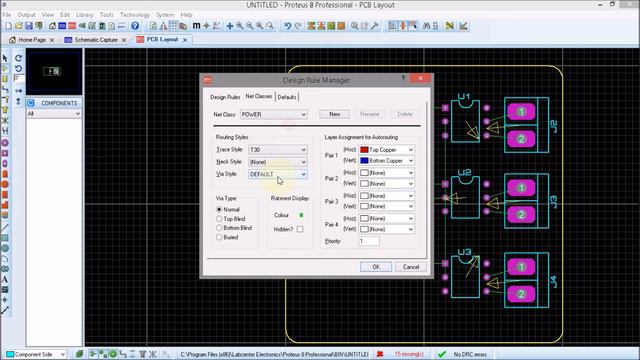The width and height of the screenshot is (640, 360).
Task: Click the Priority input field
Action: click(x=369, y=241)
